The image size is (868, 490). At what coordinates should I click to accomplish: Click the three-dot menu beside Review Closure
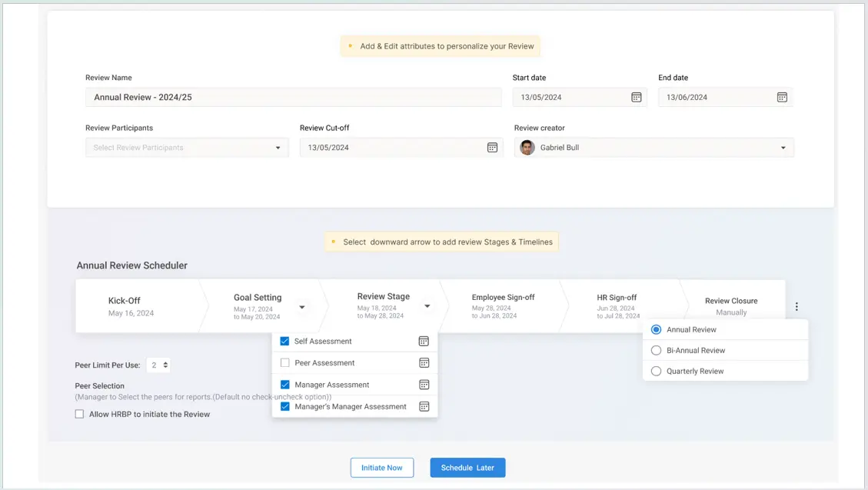pos(796,306)
